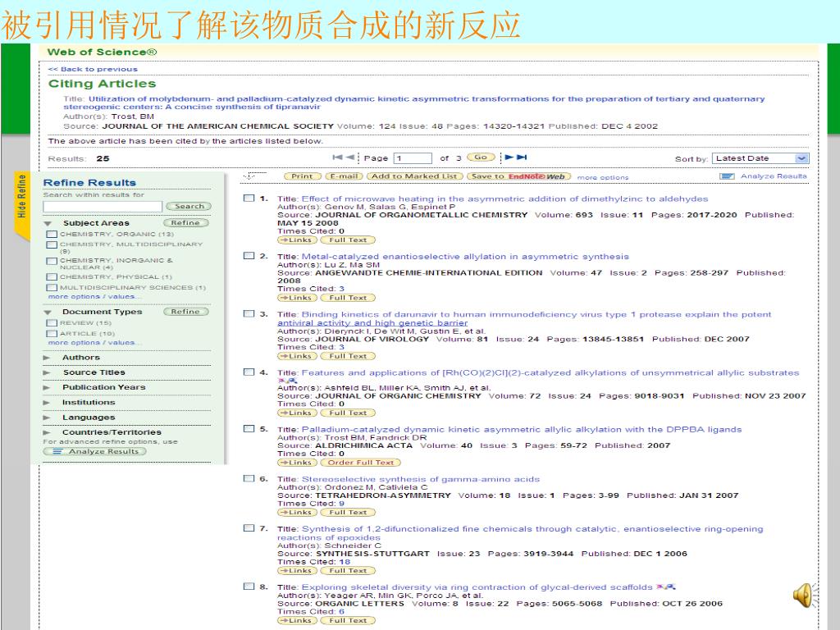
Task: Select checkbox for result 6
Action: (x=249, y=479)
